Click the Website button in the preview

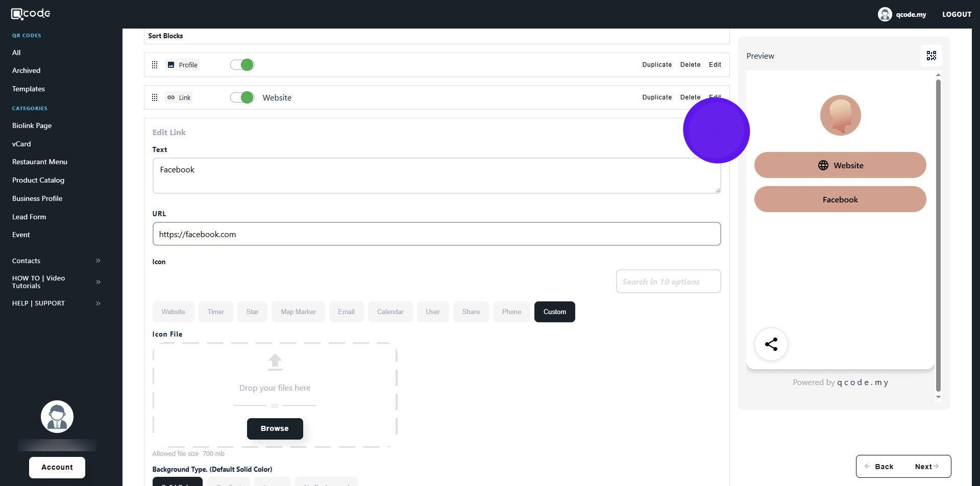(840, 165)
